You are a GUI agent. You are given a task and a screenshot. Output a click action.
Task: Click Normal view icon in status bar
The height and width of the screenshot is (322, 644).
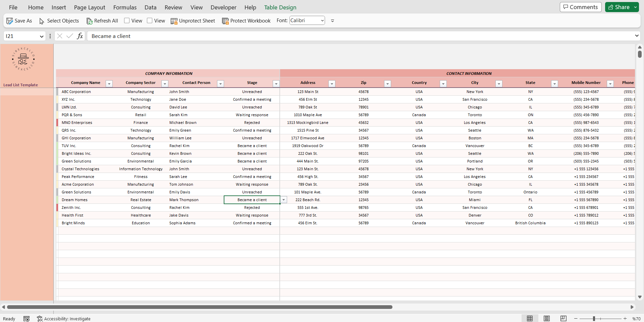[530, 318]
